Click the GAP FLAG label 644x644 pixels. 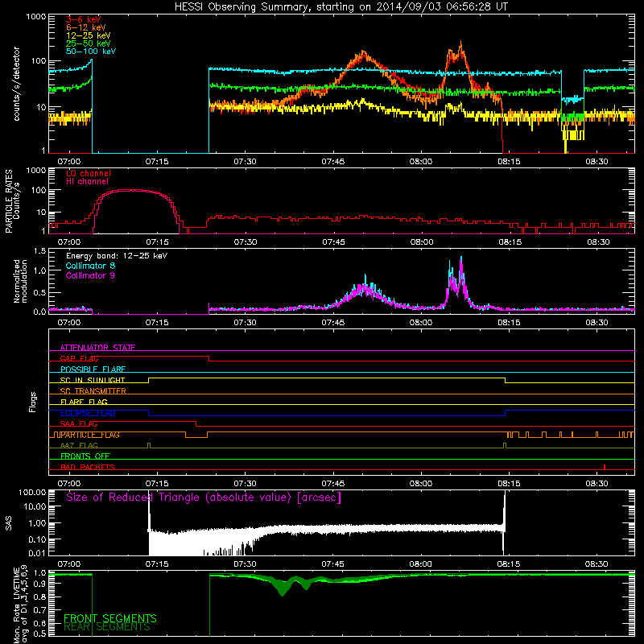(x=79, y=358)
